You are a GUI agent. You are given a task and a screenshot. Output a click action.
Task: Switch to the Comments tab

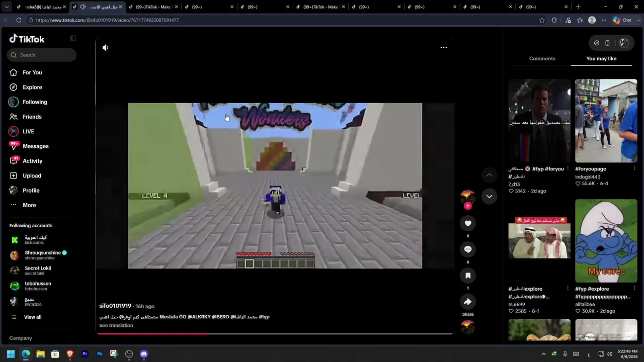click(x=542, y=58)
